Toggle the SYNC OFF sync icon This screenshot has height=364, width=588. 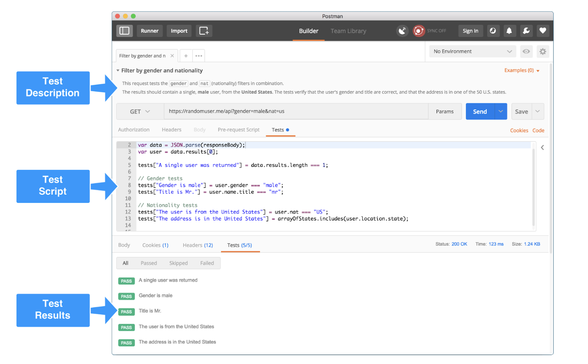[419, 31]
